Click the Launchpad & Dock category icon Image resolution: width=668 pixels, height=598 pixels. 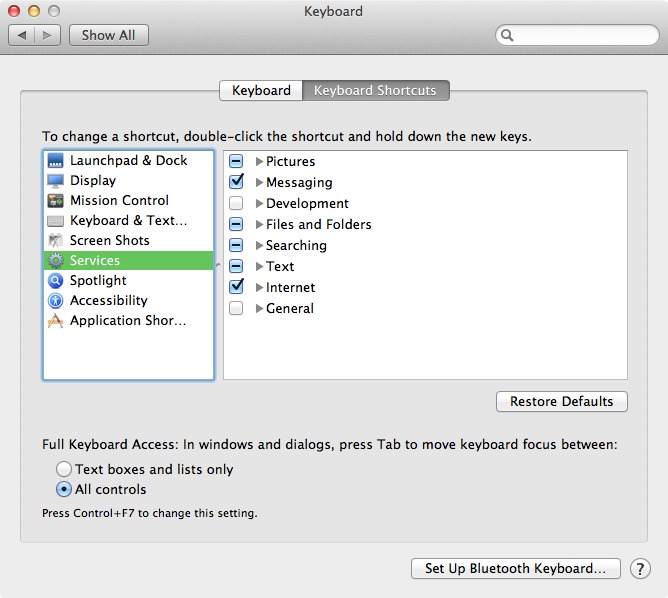(55, 161)
